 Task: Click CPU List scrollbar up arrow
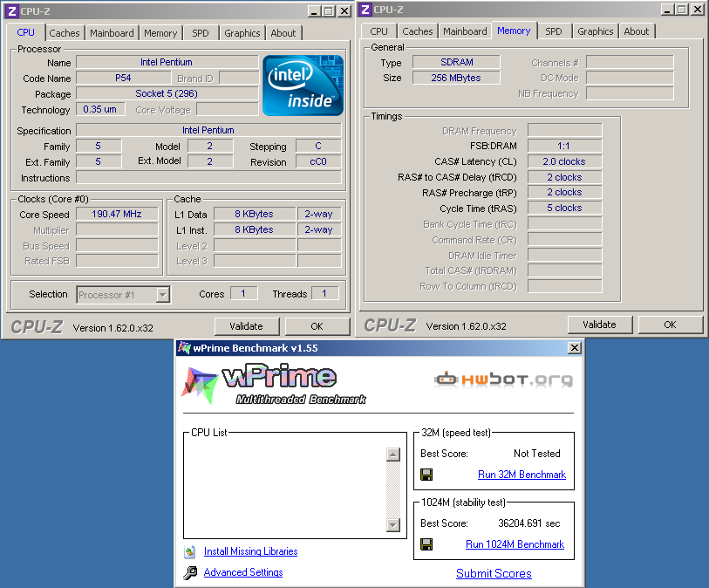pos(393,455)
